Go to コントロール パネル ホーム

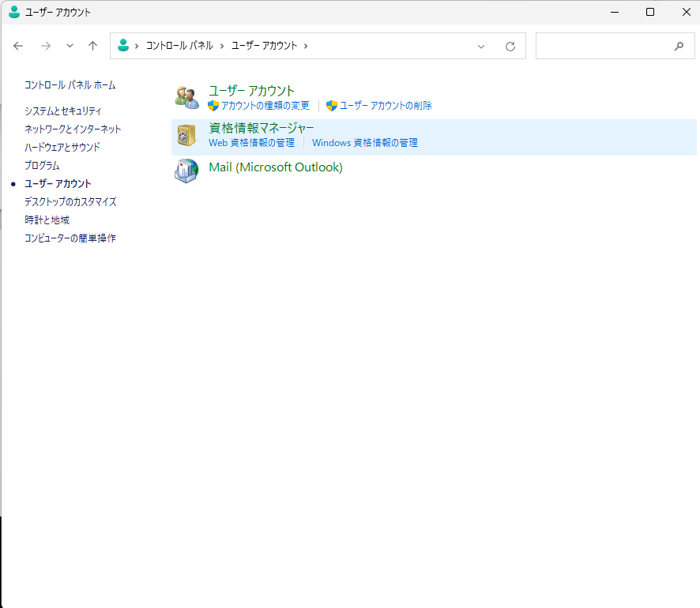point(70,85)
